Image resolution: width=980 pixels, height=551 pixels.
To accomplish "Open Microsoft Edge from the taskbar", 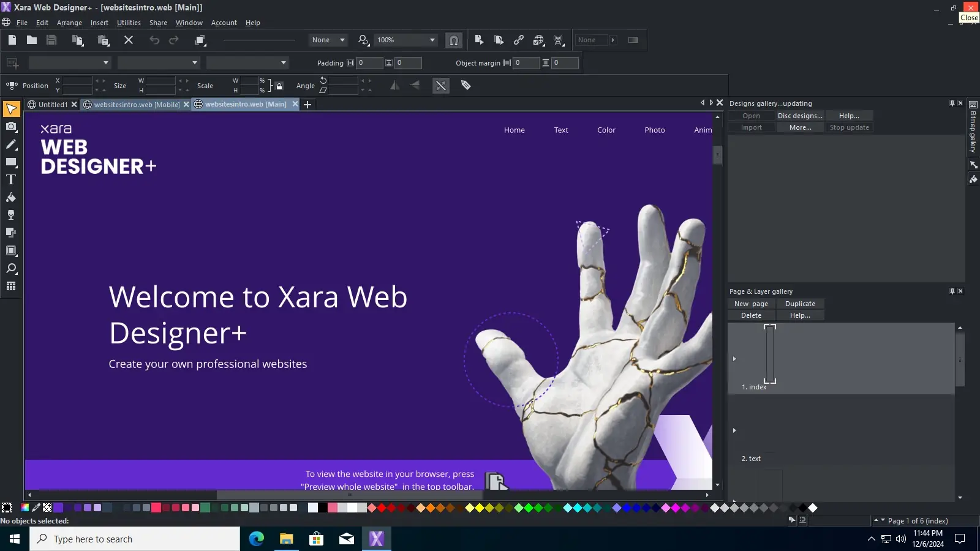I will [257, 539].
